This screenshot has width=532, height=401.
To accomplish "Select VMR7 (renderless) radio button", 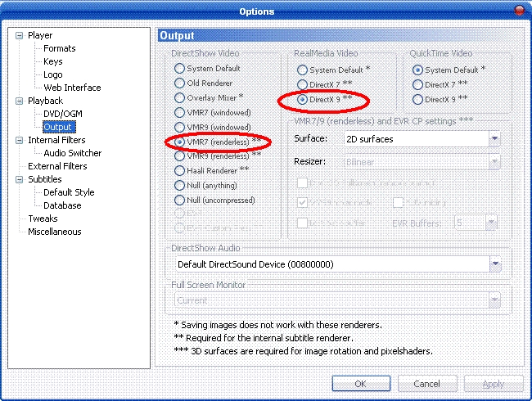I will click(x=179, y=142).
